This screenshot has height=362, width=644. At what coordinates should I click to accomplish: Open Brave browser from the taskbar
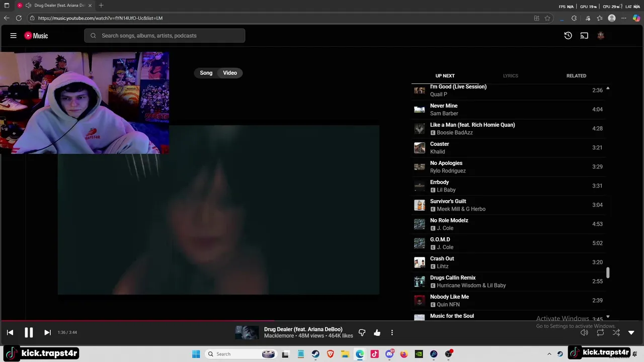330,354
